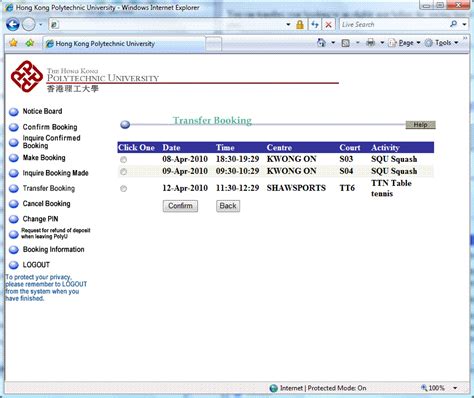Open the Change PIN link
The width and height of the screenshot is (474, 398).
click(x=40, y=219)
